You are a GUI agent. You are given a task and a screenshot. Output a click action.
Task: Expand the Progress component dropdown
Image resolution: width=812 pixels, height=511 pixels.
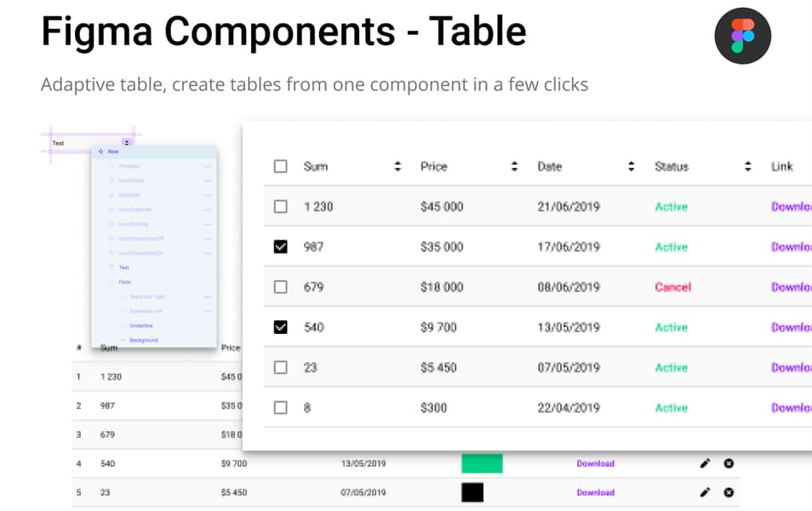[207, 165]
